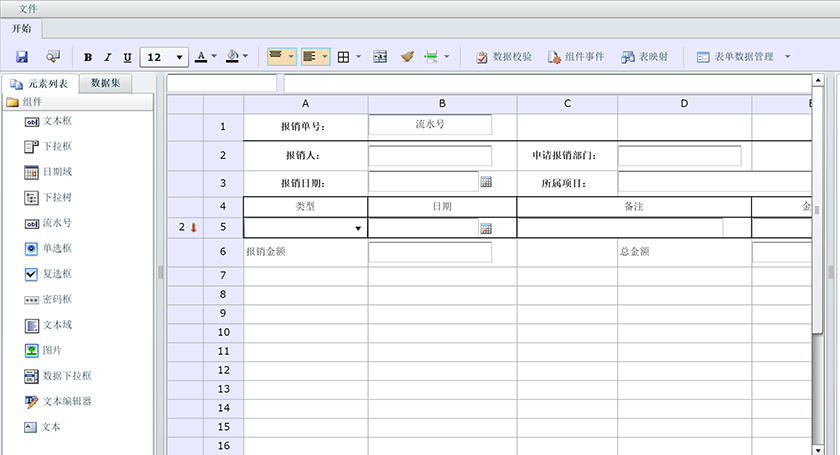Switch to the 数据集 tab

tap(106, 83)
